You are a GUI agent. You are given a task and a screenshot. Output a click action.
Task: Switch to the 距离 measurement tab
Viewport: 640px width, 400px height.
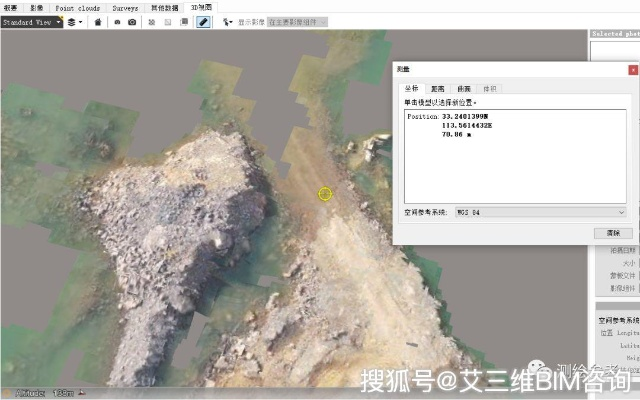pos(438,89)
